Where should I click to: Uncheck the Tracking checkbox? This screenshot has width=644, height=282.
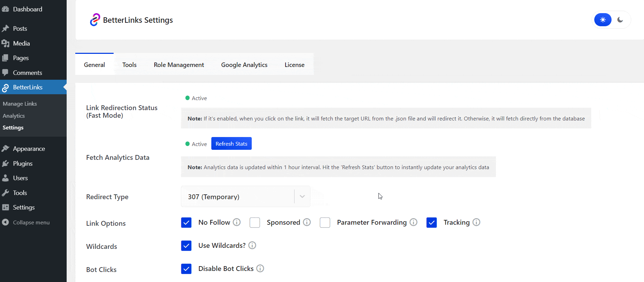(x=432, y=223)
